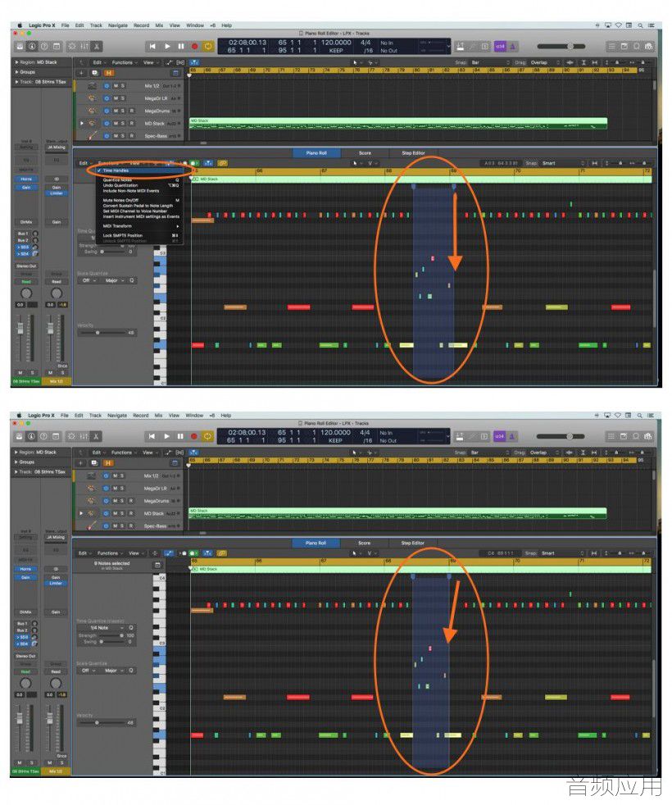The image size is (672, 805).
Task: Click the duplicate track button, top screenshot
Action: pyautogui.click(x=94, y=73)
